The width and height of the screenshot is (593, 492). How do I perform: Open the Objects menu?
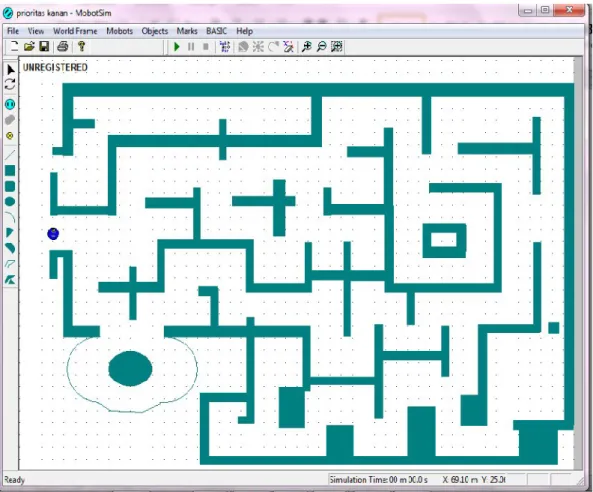[155, 31]
